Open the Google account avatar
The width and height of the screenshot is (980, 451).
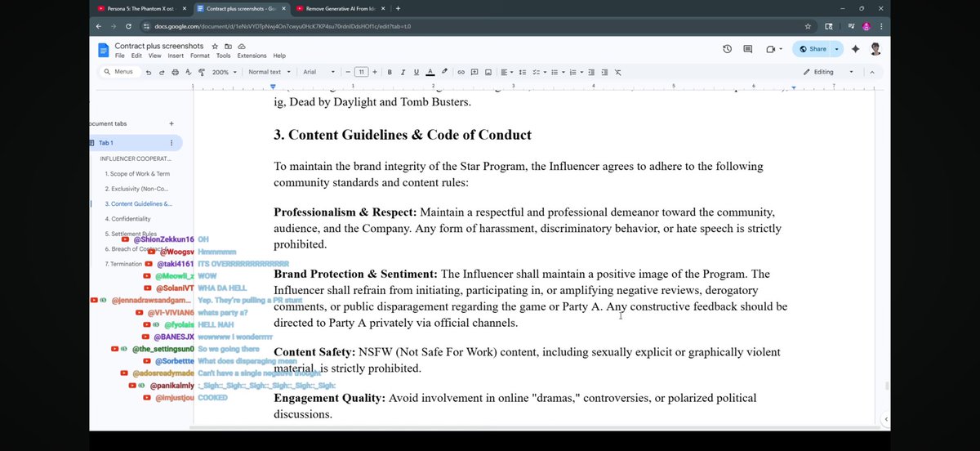point(875,49)
